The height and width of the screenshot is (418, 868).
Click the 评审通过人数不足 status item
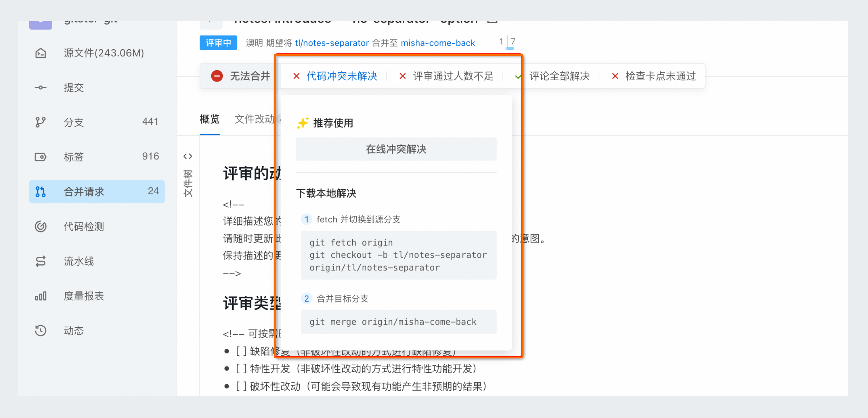[x=453, y=76]
